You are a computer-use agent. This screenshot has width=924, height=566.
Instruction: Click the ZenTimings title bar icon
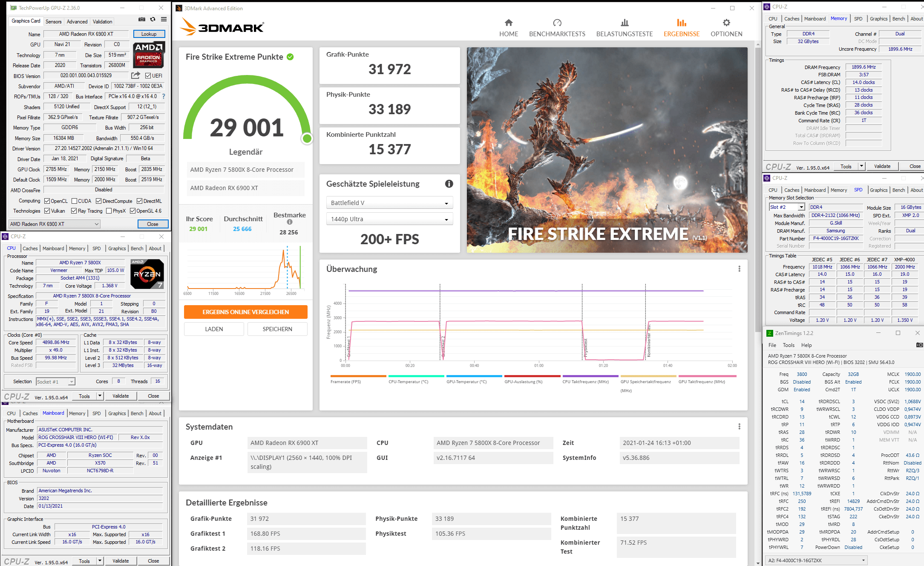pyautogui.click(x=770, y=333)
